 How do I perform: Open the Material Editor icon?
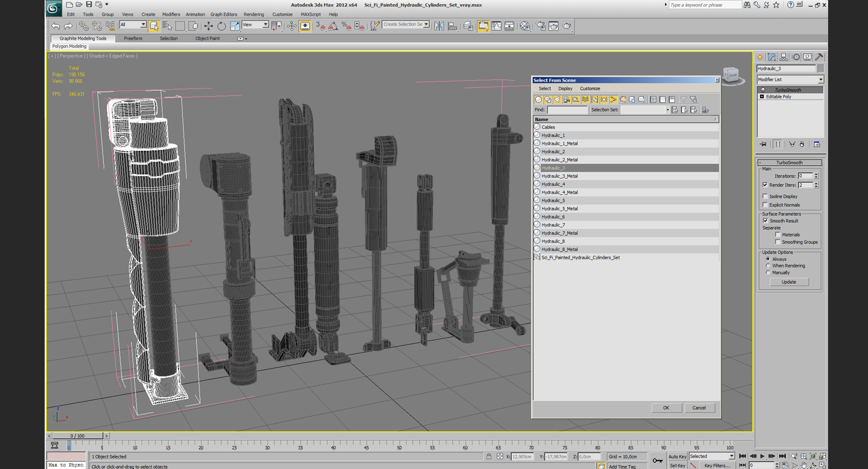click(x=524, y=26)
